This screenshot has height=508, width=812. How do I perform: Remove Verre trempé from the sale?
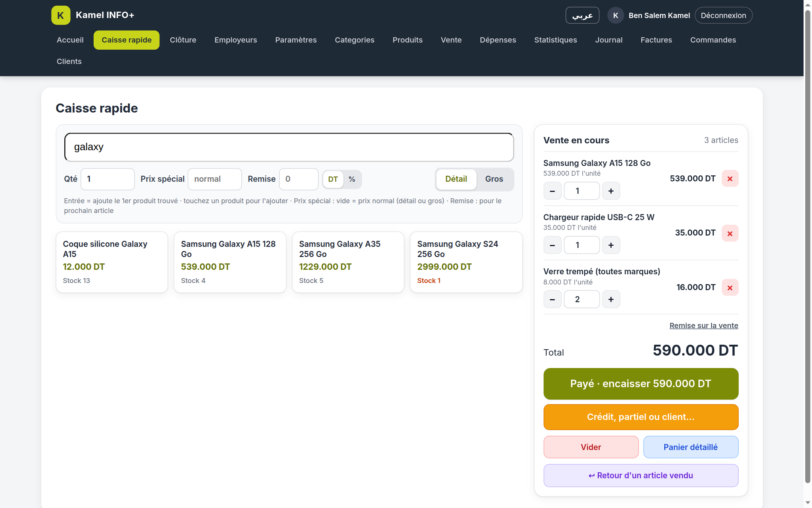(x=730, y=287)
